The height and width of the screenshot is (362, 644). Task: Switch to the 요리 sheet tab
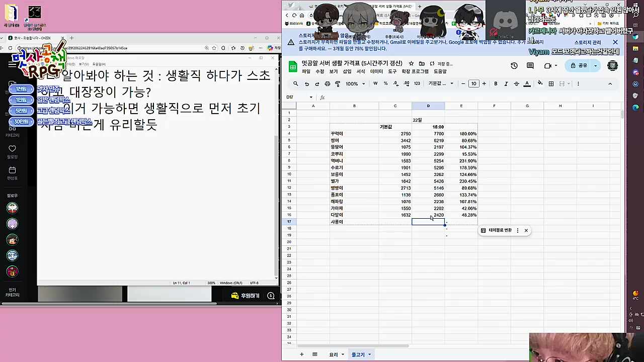[x=334, y=354]
